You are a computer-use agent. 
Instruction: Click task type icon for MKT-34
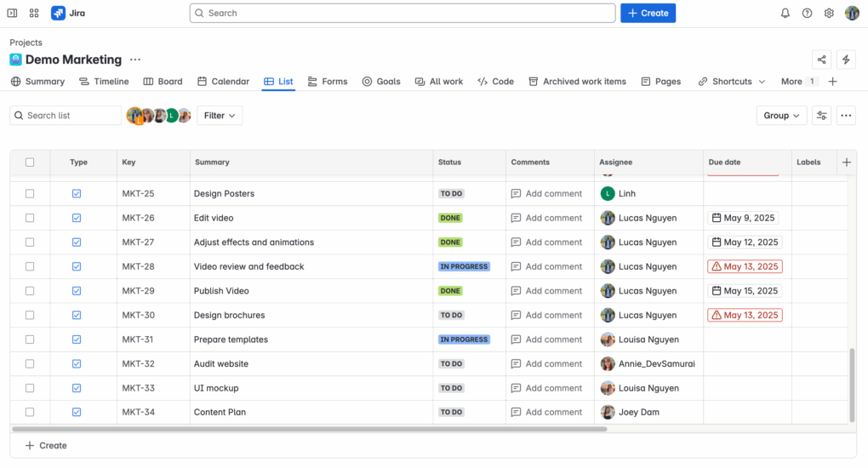[77, 412]
